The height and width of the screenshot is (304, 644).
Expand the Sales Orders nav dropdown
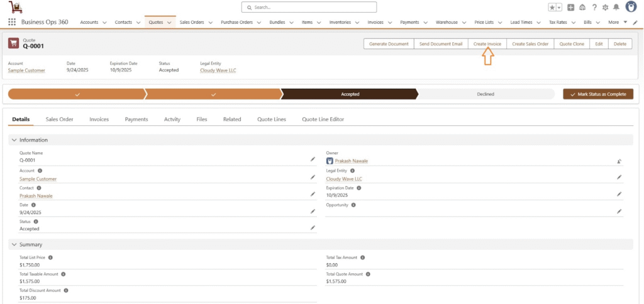(x=211, y=23)
